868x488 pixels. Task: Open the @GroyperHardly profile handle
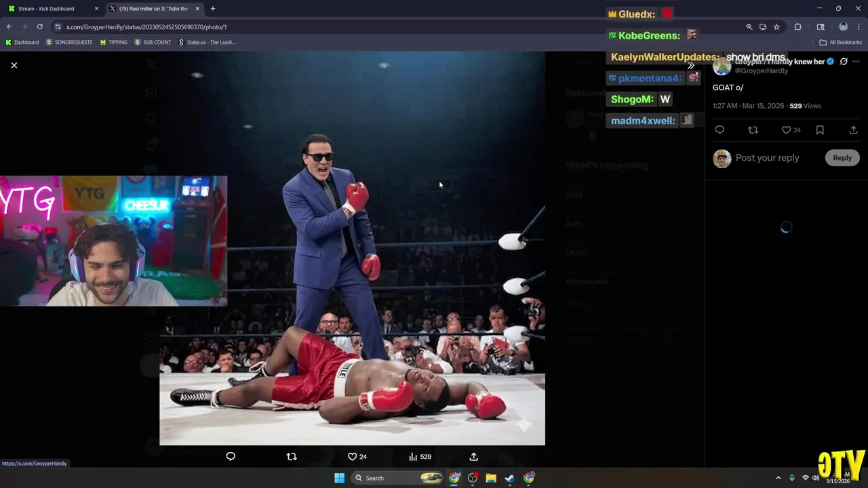click(x=762, y=71)
